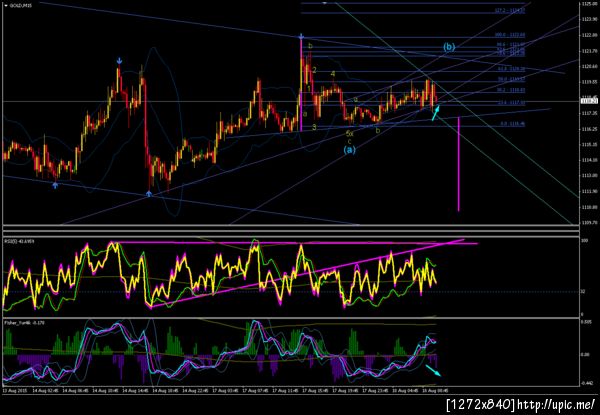Select the Fibonacci 0.0 level label
600x415 pixels.
tap(513, 124)
